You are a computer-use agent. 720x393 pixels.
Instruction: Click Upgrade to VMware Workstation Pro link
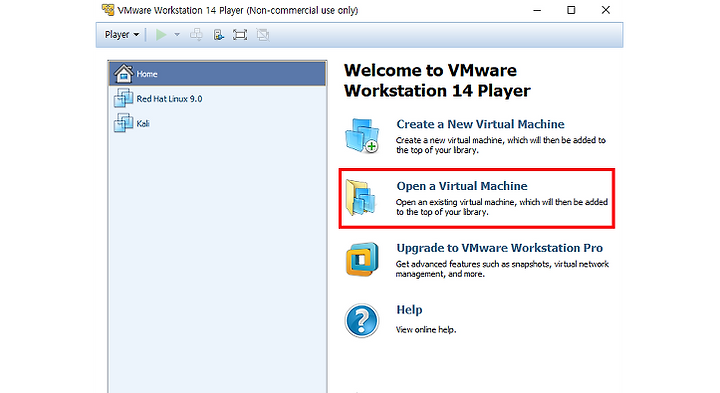pos(500,248)
